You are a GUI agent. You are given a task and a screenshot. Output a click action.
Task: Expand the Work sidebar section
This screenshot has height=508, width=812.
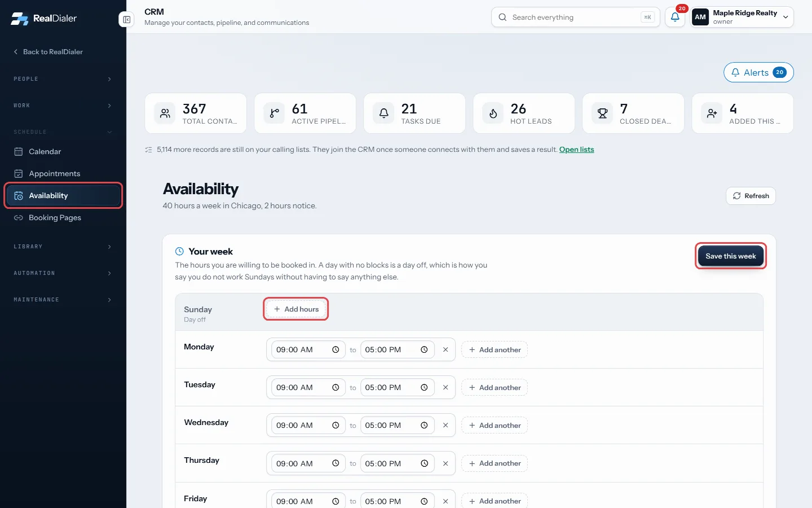[x=63, y=106]
